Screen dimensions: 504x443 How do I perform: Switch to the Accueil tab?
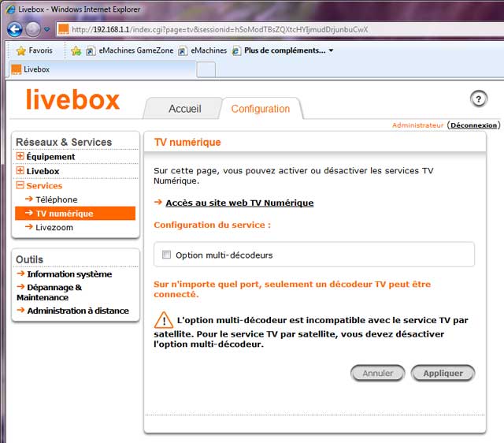point(185,109)
